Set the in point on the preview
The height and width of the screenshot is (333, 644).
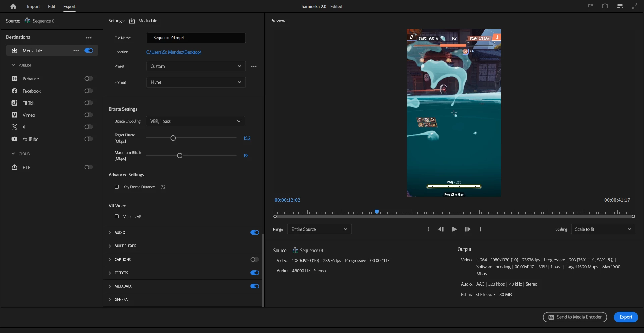point(428,229)
